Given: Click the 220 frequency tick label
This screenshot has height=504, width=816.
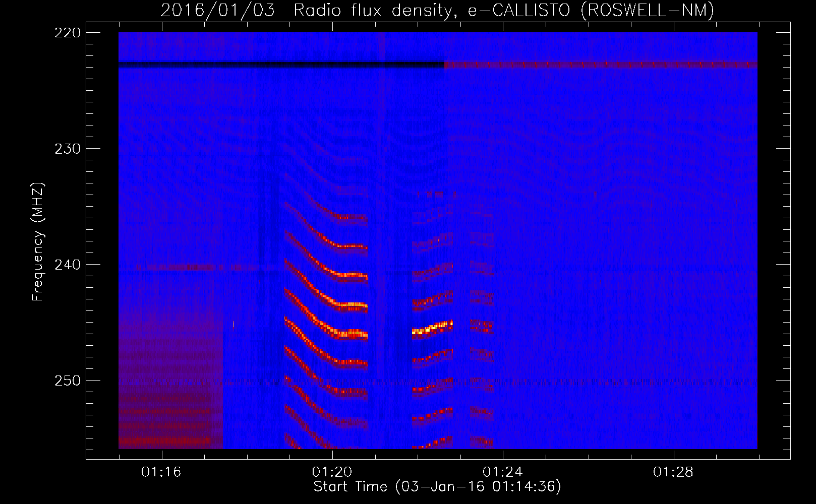Looking at the screenshot, I should pos(68,33).
